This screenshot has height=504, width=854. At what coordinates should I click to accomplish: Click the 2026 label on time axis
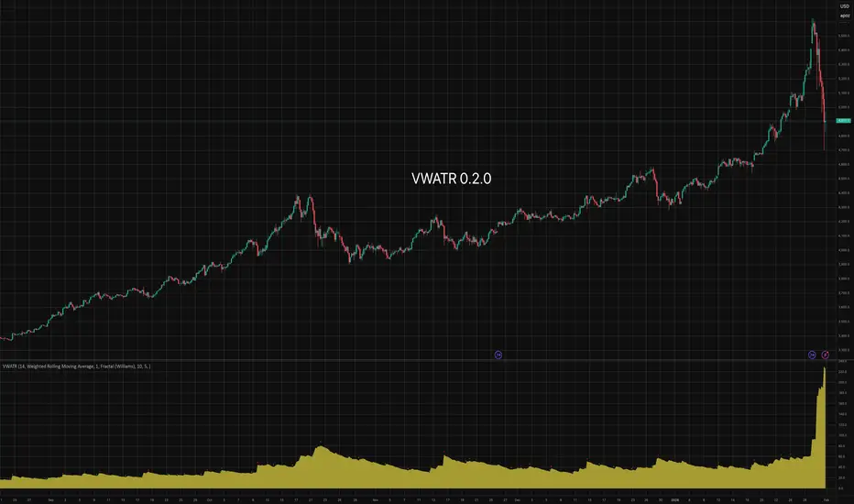click(x=674, y=499)
